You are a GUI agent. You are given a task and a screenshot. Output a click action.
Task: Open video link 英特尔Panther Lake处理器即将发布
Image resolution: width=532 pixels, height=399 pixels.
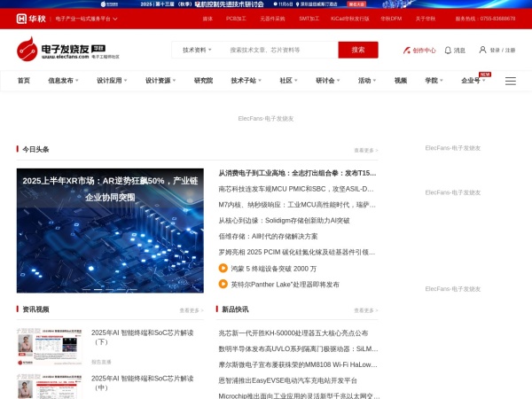285,285
